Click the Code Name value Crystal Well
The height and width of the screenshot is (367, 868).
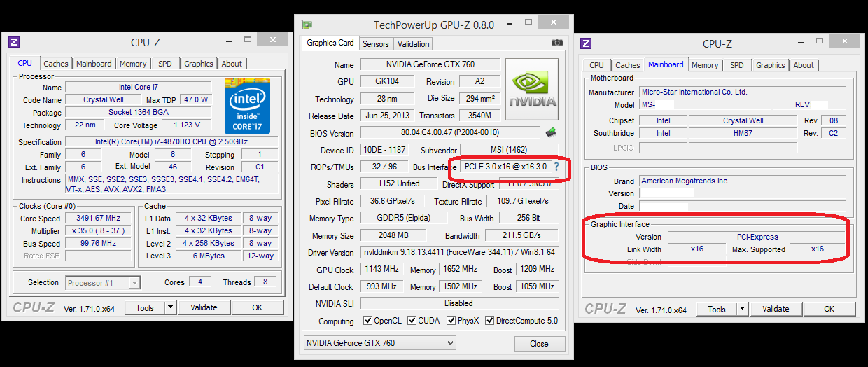pyautogui.click(x=104, y=100)
